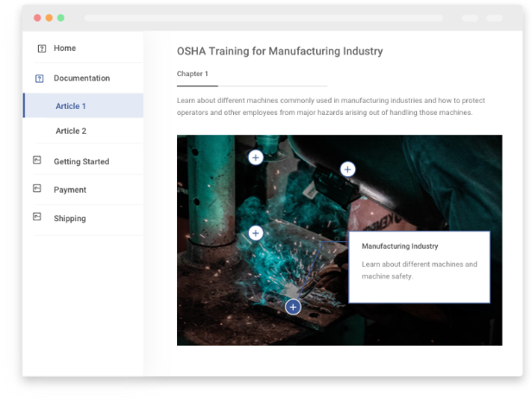Click the Home sidebar icon
This screenshot has width=532, height=401.
(x=41, y=48)
